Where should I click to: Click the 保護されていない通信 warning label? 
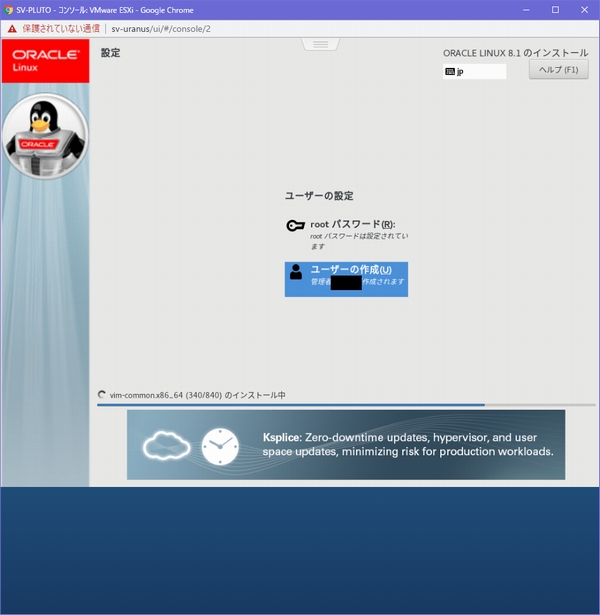point(61,29)
